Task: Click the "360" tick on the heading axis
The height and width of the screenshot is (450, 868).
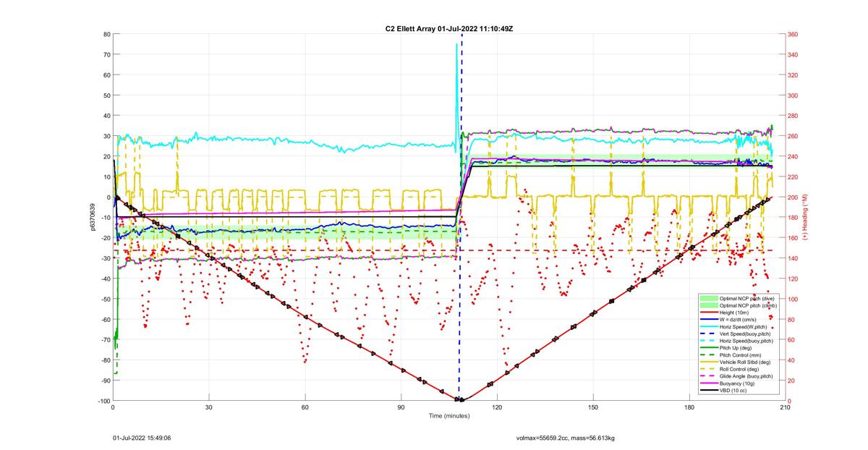Action: click(x=794, y=34)
